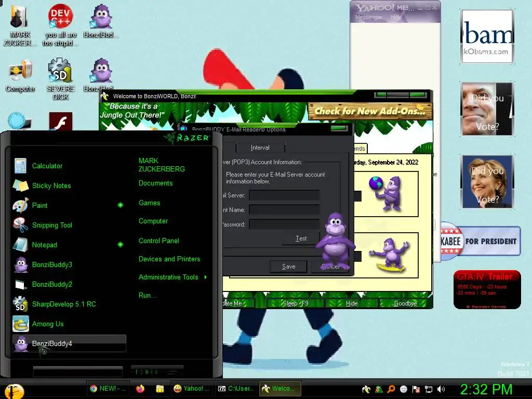This screenshot has width=532, height=399.
Task: Open the Computer desktop icon
Action: tap(20, 76)
